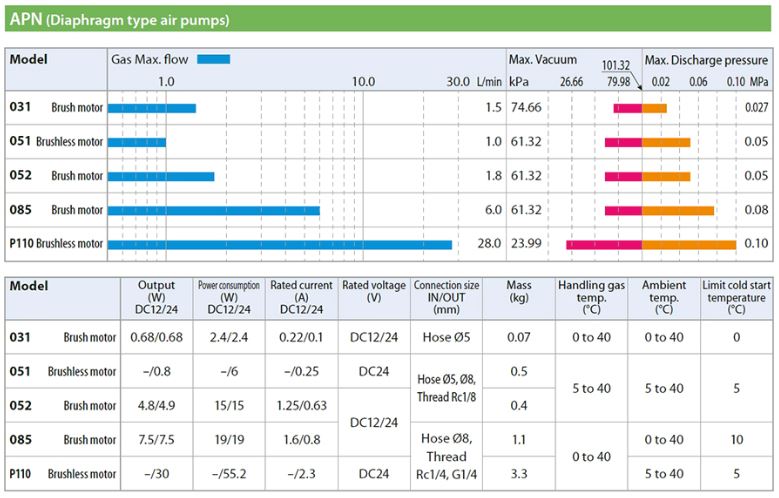Click the "2.4/2.4" power consumption cell
This screenshot has height=498, width=779.
click(229, 337)
